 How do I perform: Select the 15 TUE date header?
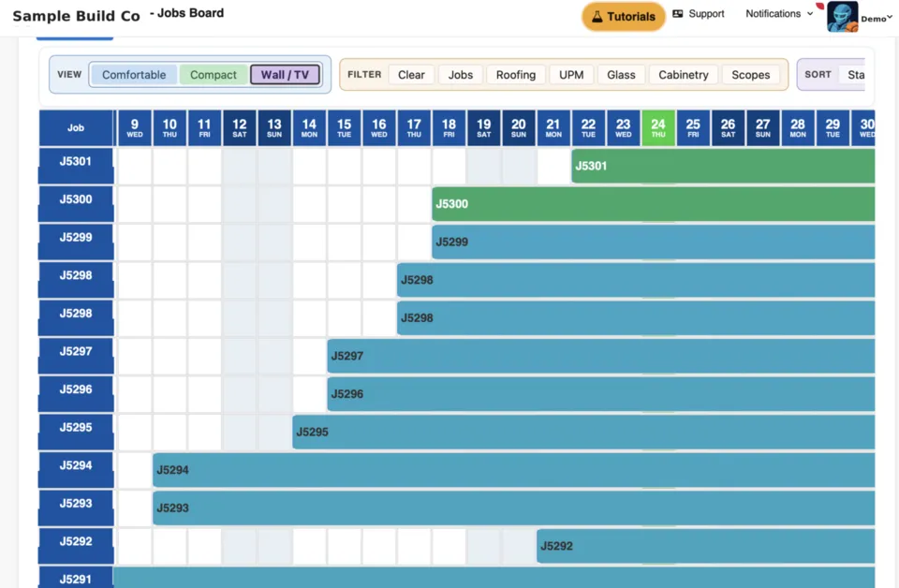pos(344,127)
